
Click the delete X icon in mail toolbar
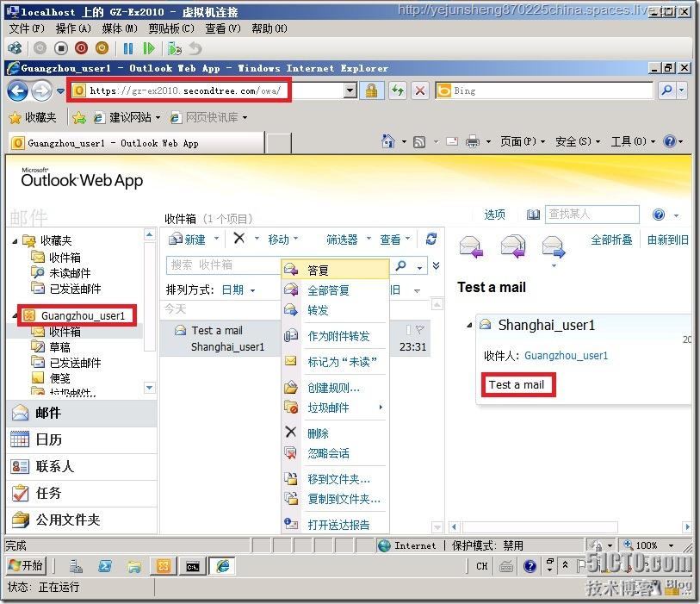239,238
